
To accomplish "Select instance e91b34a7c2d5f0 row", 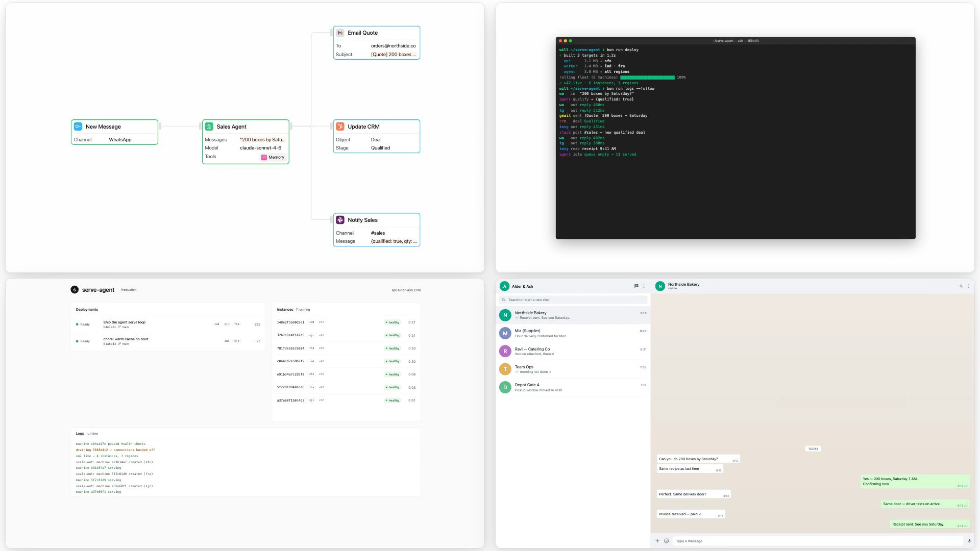I will pos(346,374).
